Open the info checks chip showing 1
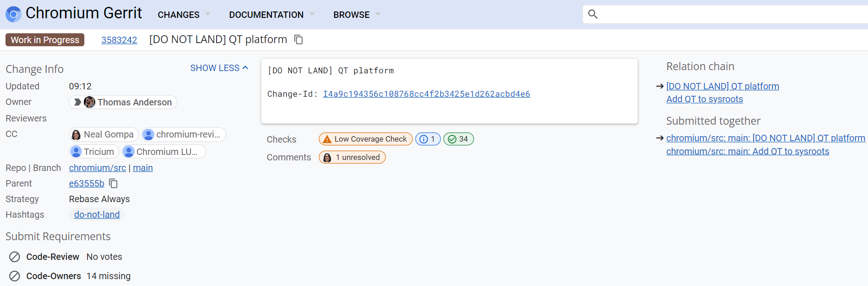This screenshot has height=286, width=868. (428, 139)
